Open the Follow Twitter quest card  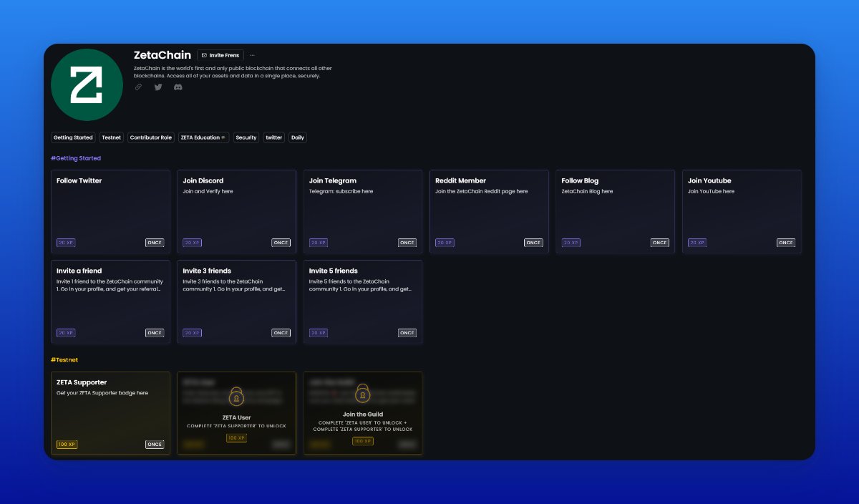[x=111, y=211]
